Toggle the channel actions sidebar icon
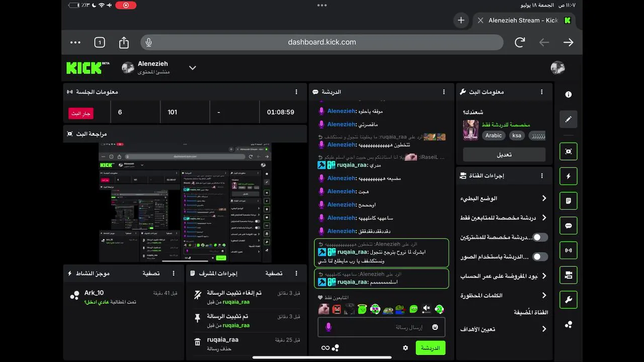Viewport: 644px width, 362px height. tap(568, 275)
